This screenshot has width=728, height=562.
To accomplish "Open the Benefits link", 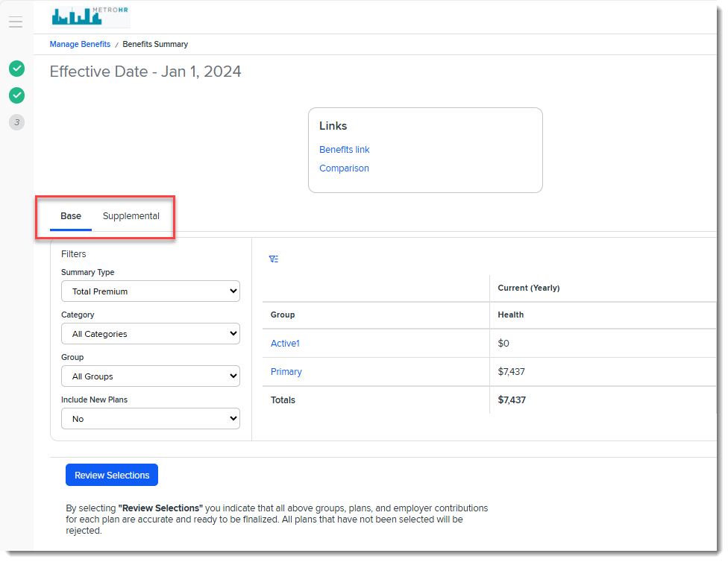I will point(344,150).
